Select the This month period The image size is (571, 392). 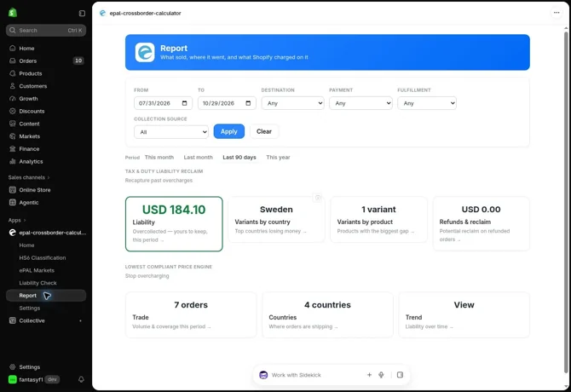[x=159, y=158]
